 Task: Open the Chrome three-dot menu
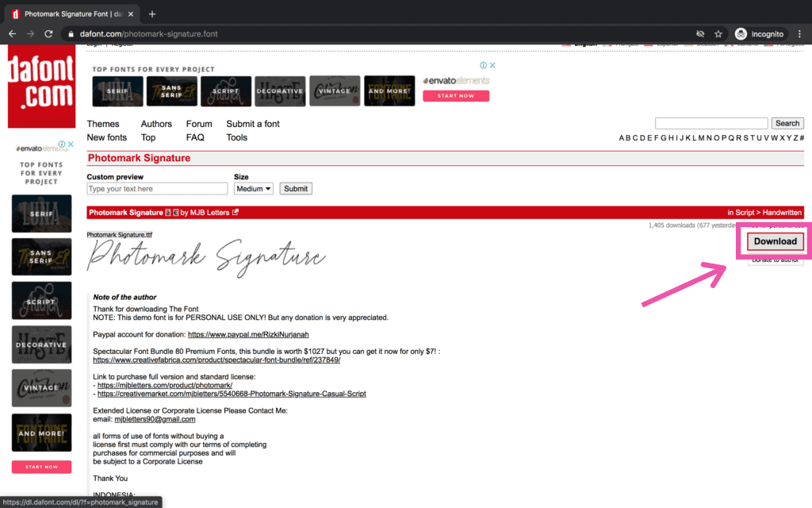(799, 33)
